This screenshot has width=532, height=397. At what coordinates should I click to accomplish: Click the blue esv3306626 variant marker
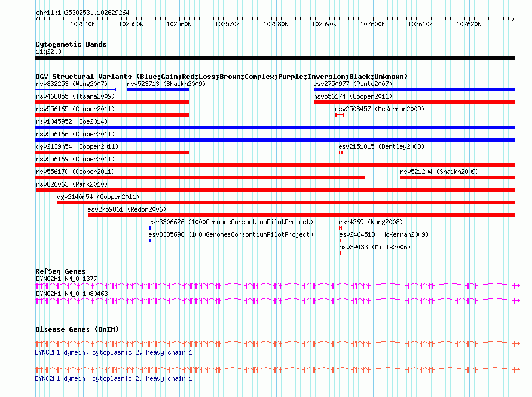point(149,228)
